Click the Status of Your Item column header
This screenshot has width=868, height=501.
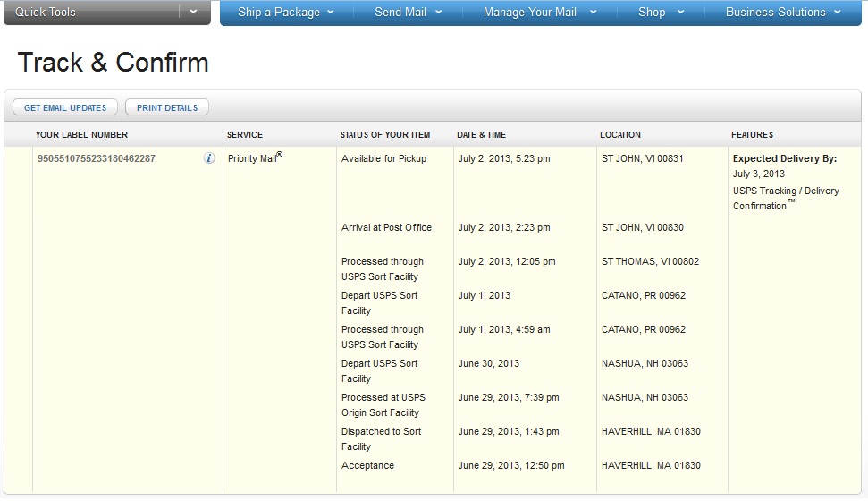[x=384, y=135]
